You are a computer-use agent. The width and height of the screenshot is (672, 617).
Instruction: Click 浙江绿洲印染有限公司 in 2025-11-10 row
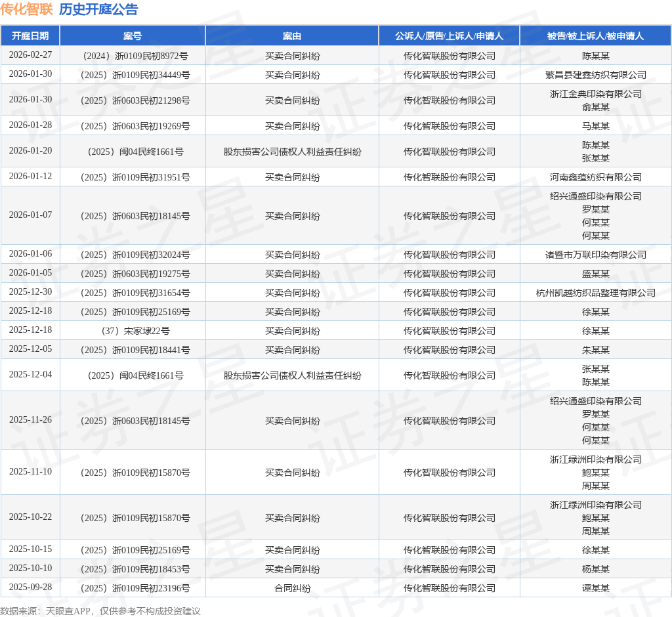(596, 459)
